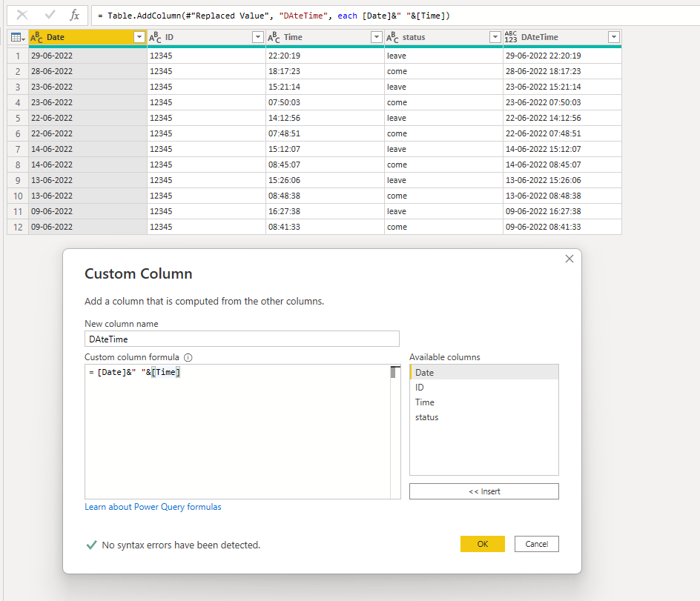Click the formula editor scrollbar thumb
Screen dimensions: 700x601
pyautogui.click(x=394, y=372)
